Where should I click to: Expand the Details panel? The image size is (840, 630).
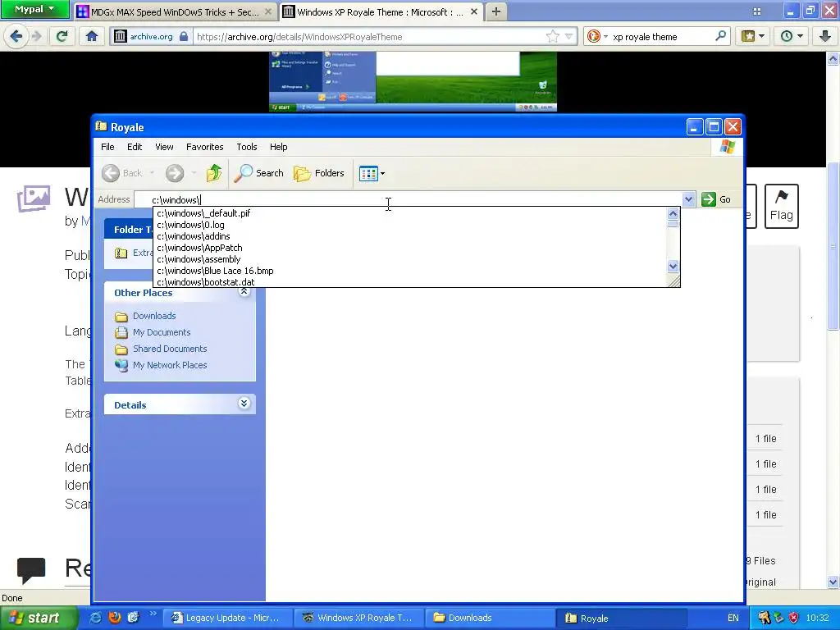(244, 404)
